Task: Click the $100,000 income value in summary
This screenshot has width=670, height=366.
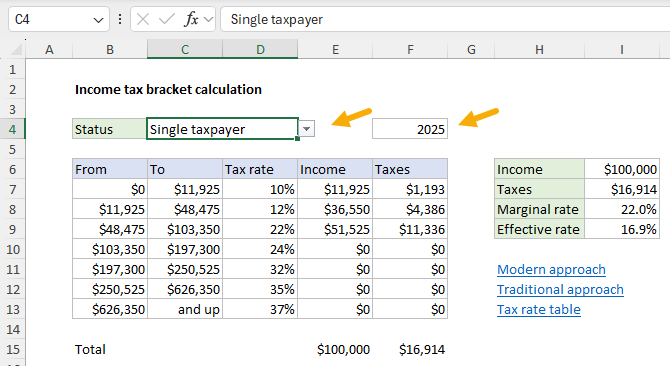Action: [622, 169]
